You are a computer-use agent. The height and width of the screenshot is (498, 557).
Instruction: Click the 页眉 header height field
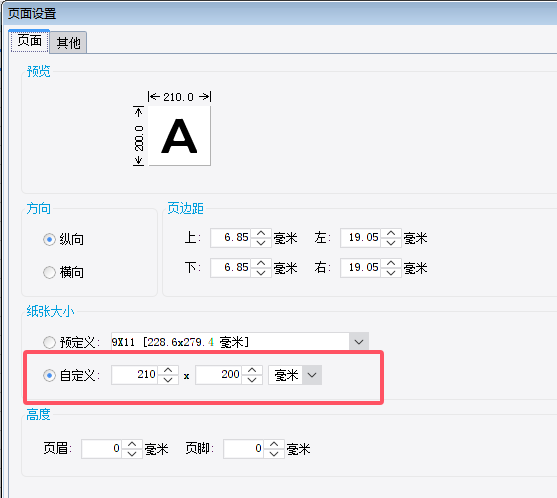pyautogui.click(x=102, y=449)
